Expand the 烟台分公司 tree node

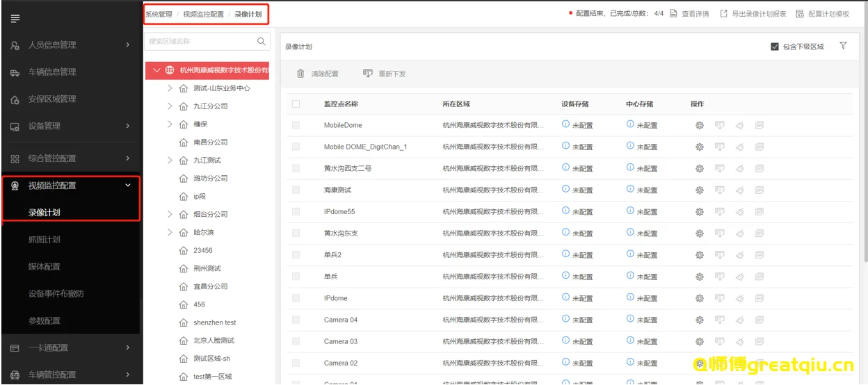170,214
